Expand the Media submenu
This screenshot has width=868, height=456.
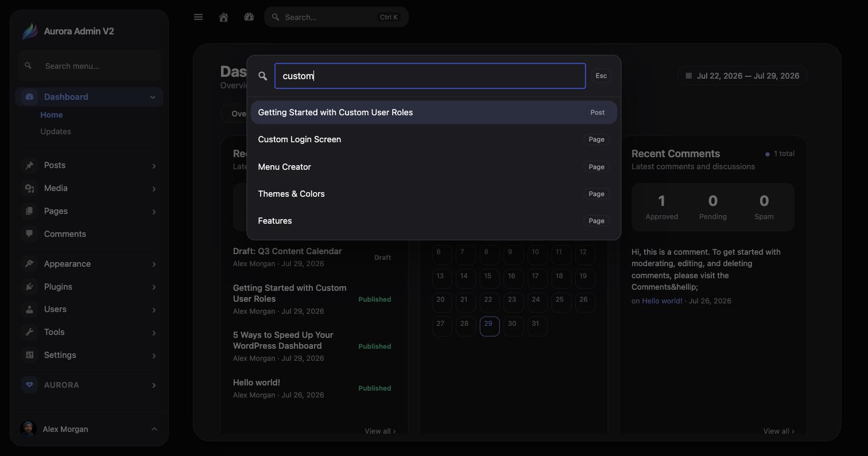[x=154, y=189]
